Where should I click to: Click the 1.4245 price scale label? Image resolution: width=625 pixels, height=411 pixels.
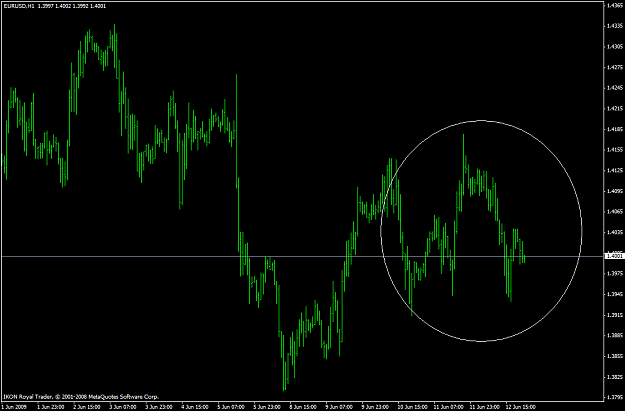coord(615,88)
